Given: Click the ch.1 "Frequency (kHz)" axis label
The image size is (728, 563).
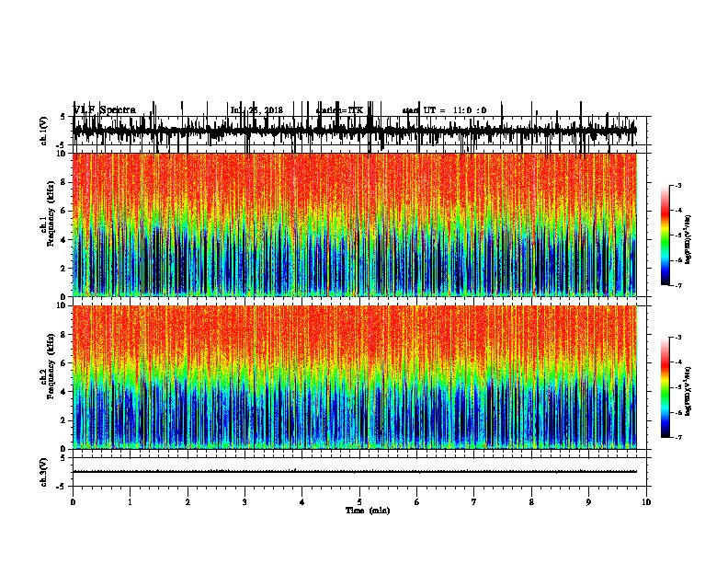Looking at the screenshot, I should coord(51,213).
